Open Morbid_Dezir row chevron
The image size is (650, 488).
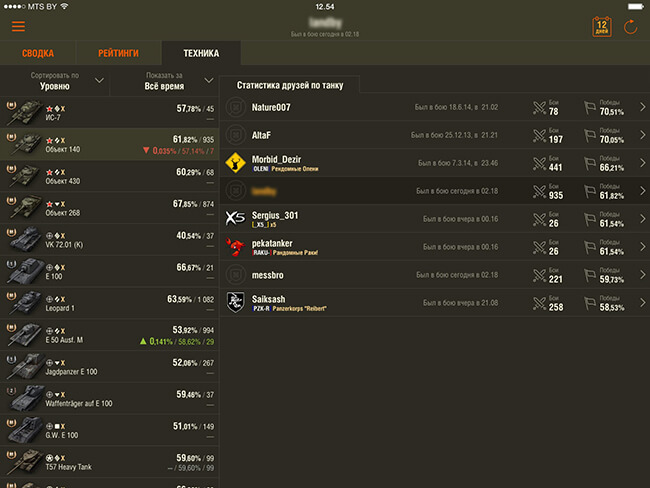[x=642, y=163]
